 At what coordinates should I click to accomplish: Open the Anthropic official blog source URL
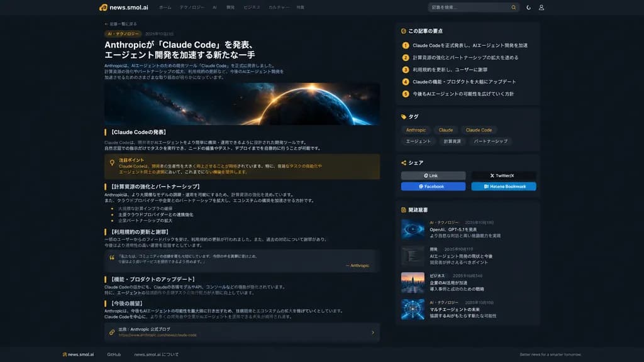pos(157,335)
